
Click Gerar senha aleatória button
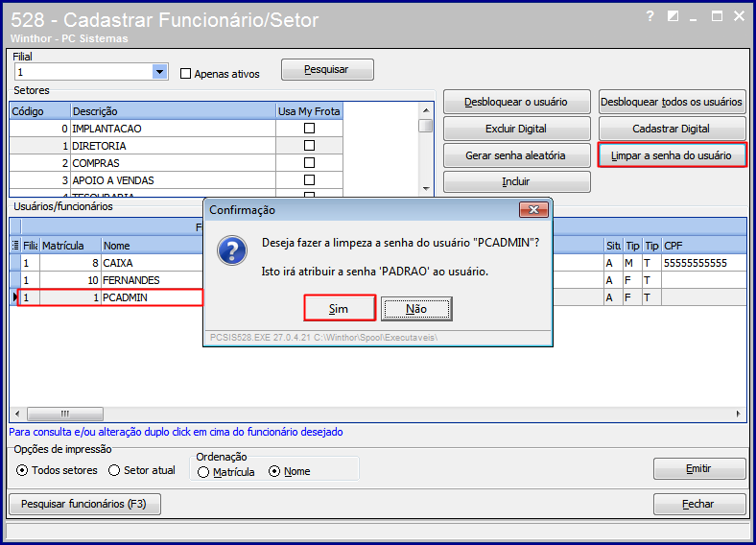point(517,155)
